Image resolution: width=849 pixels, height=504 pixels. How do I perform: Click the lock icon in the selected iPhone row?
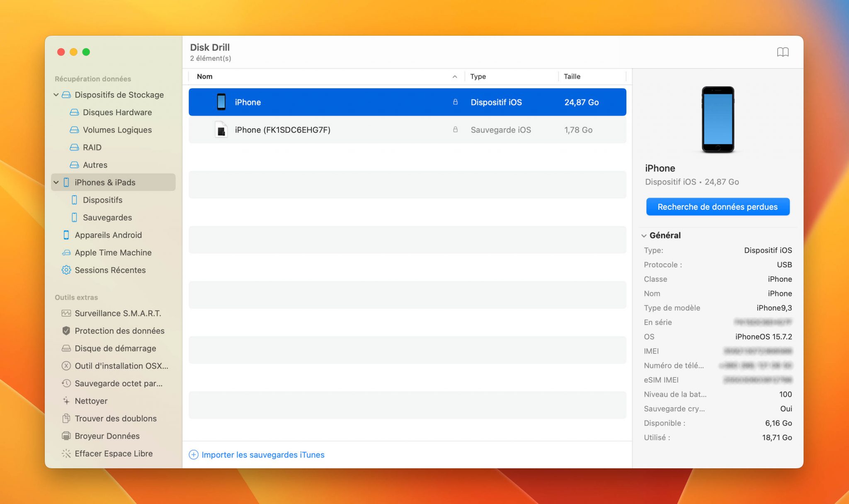click(x=455, y=102)
